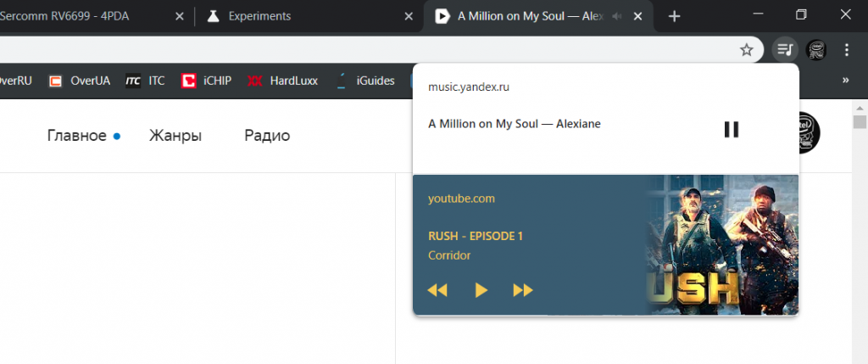This screenshot has width=868, height=364.
Task: Fast-forward the YouTube video in media popup
Action: [522, 290]
